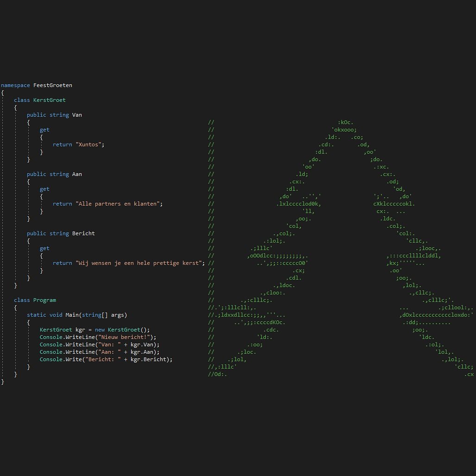Click the 'return "Xuntos";' statement
476x476 pixels.
(78, 144)
